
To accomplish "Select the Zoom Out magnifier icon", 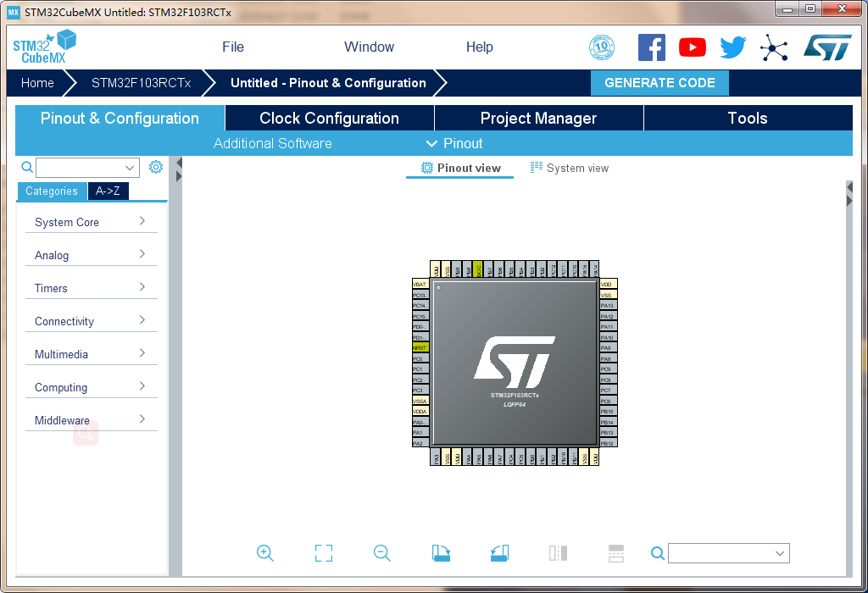I will (381, 553).
